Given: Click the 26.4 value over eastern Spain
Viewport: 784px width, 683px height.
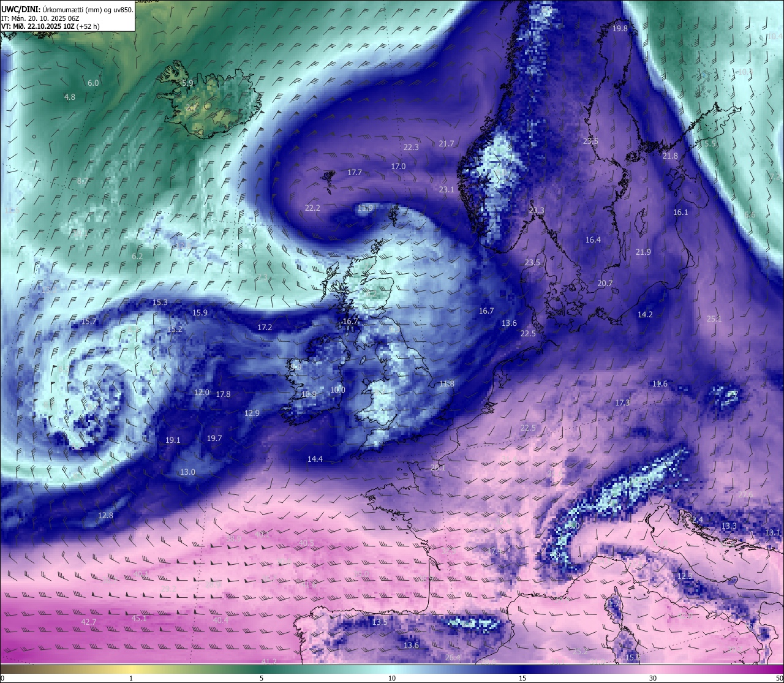Looking at the screenshot, I should pyautogui.click(x=453, y=657).
